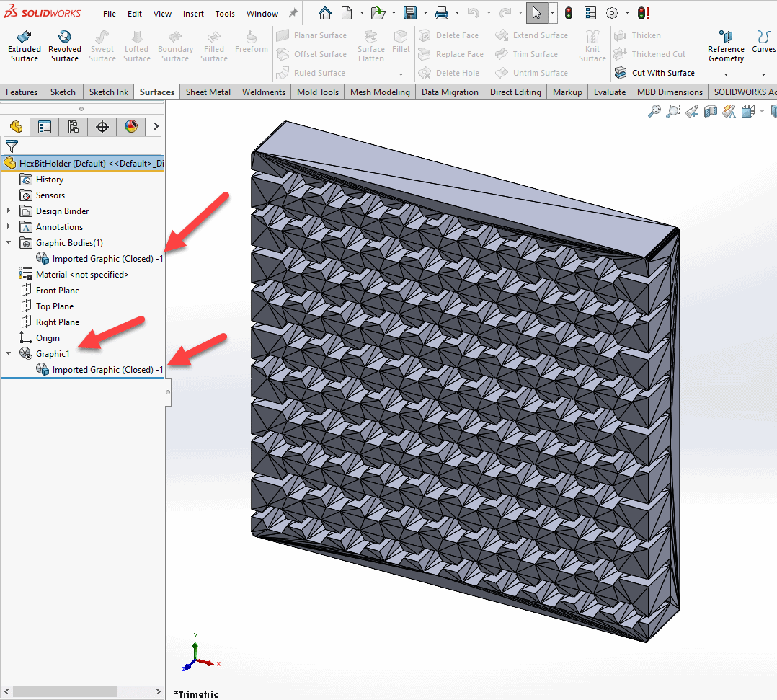Click the feature tree horizontal scrollbar
777x700 pixels.
click(65, 691)
